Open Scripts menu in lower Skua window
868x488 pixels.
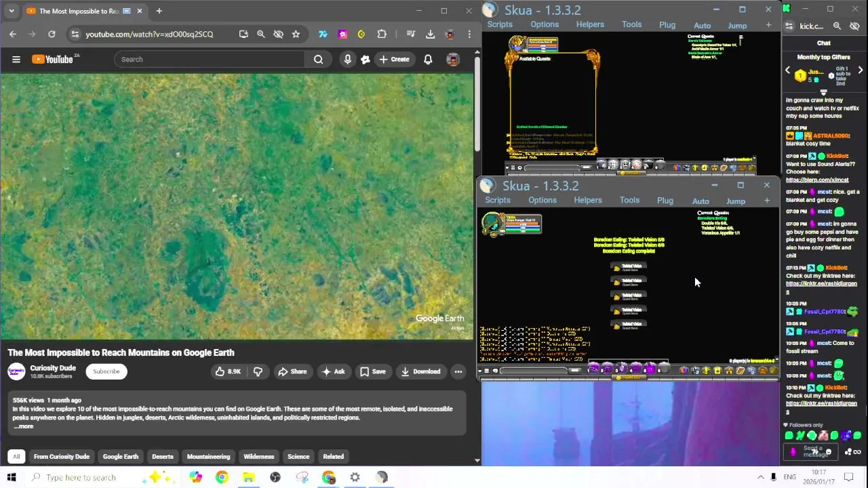[x=498, y=201]
